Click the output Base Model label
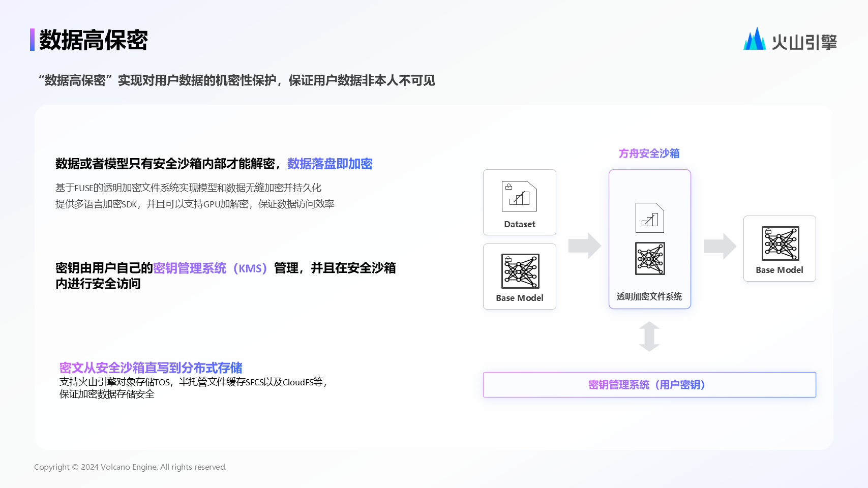Viewport: 868px width, 488px height. (780, 270)
